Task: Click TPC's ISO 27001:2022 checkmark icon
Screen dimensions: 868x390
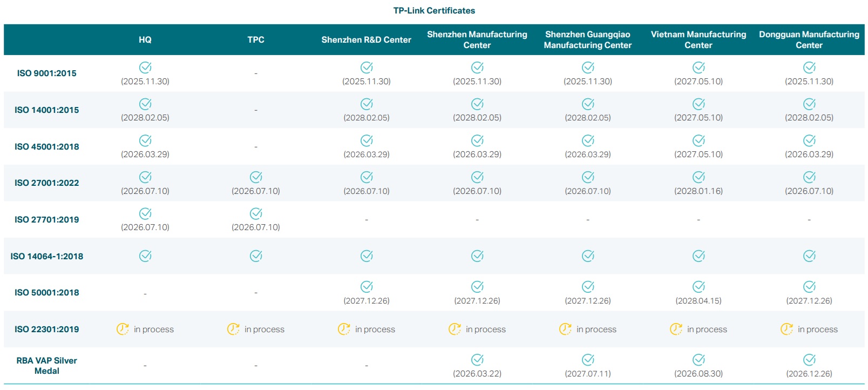Action: 256,177
